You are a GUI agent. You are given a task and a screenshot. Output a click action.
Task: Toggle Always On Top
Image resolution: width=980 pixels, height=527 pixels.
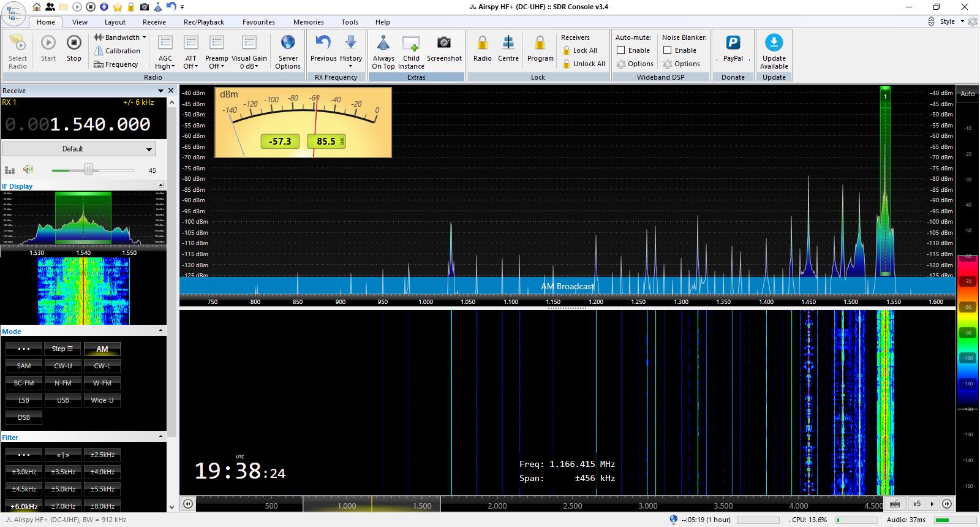click(383, 51)
